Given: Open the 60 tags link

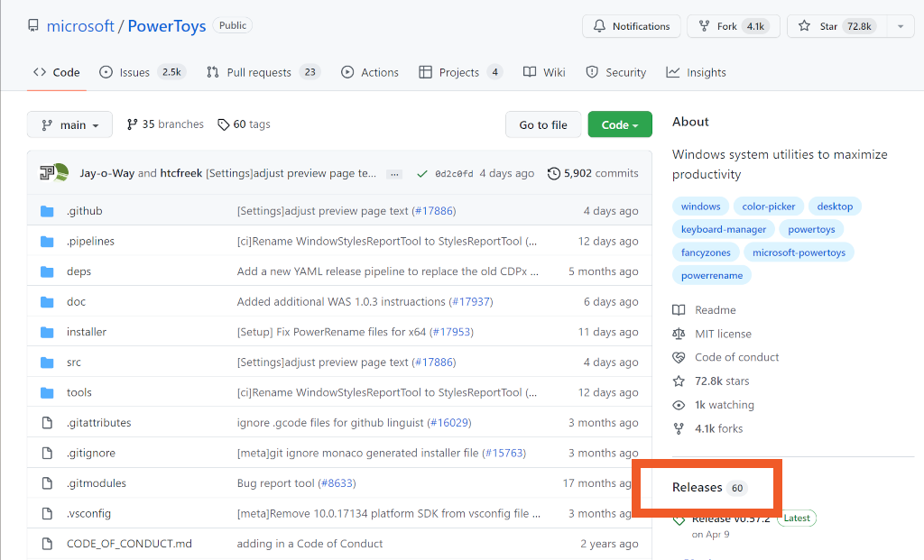Looking at the screenshot, I should (x=244, y=124).
